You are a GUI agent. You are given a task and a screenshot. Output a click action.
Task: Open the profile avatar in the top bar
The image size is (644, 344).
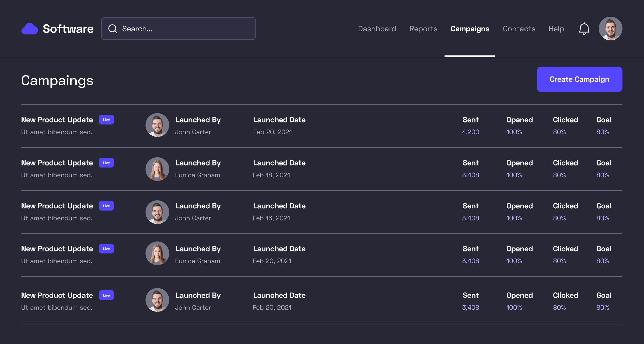pyautogui.click(x=610, y=28)
